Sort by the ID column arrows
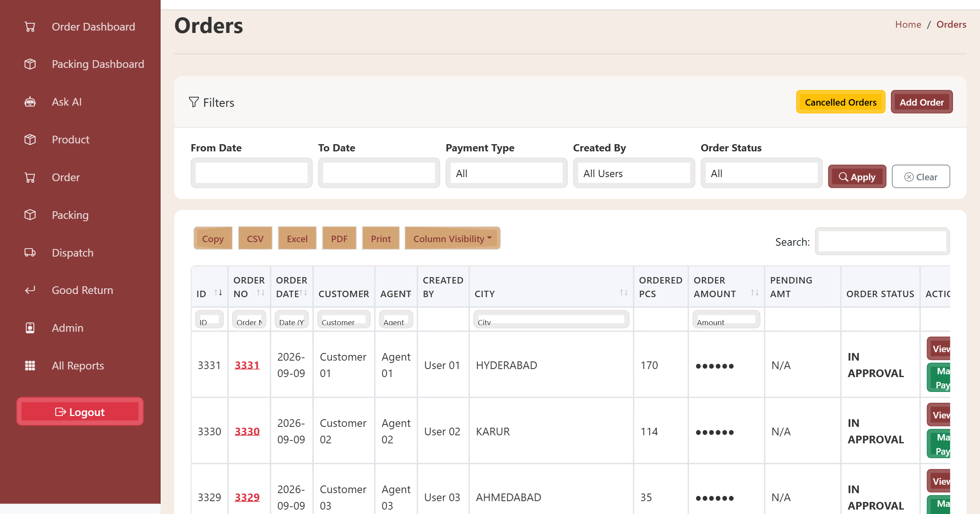 pos(218,293)
